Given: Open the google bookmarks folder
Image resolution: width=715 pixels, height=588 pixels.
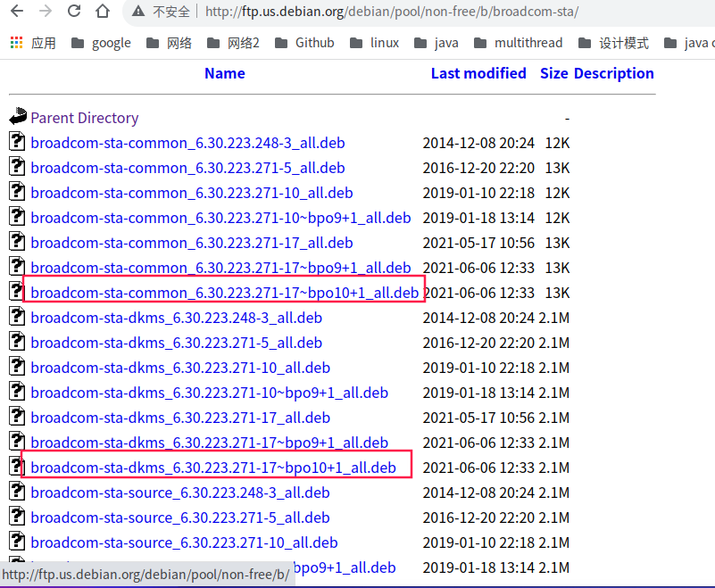Looking at the screenshot, I should tap(101, 43).
